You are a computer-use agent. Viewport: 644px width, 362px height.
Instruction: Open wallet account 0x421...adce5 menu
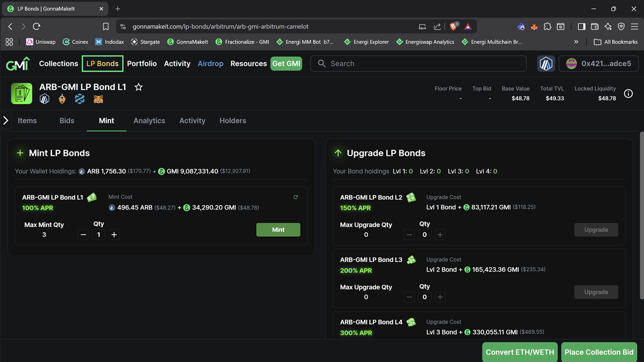coord(598,64)
